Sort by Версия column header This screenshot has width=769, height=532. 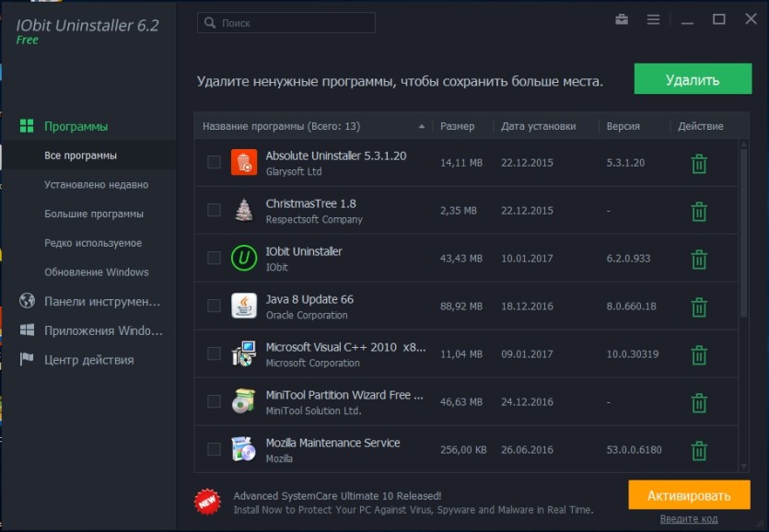[623, 126]
